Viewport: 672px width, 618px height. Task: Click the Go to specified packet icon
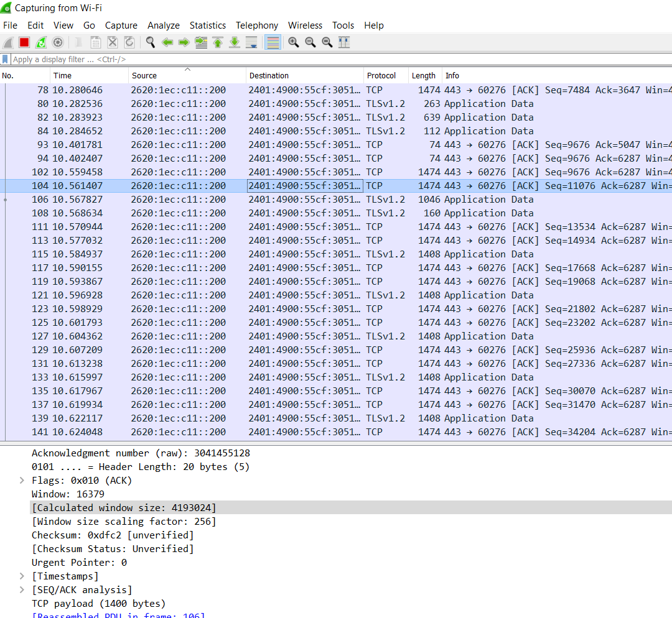pyautogui.click(x=201, y=42)
